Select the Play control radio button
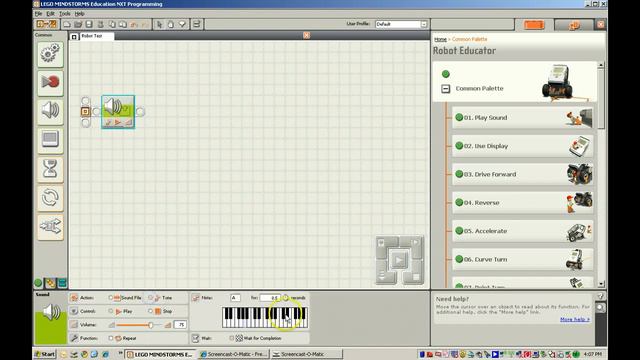 click(111, 311)
